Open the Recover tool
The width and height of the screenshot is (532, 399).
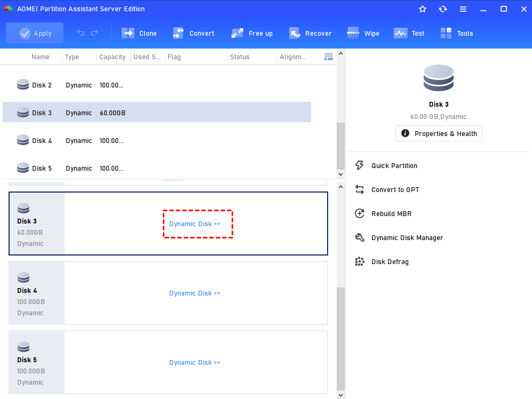[x=310, y=33]
